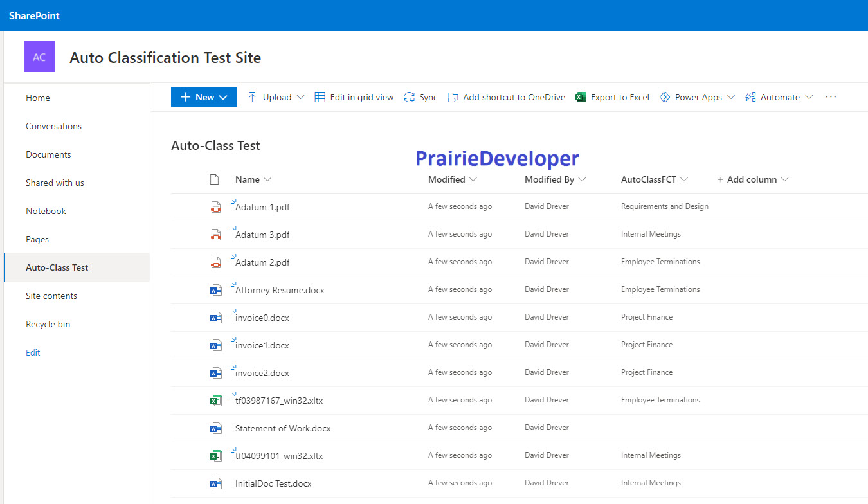Click Add shortcut to OneDrive
Image resolution: width=868 pixels, height=504 pixels.
pyautogui.click(x=506, y=97)
